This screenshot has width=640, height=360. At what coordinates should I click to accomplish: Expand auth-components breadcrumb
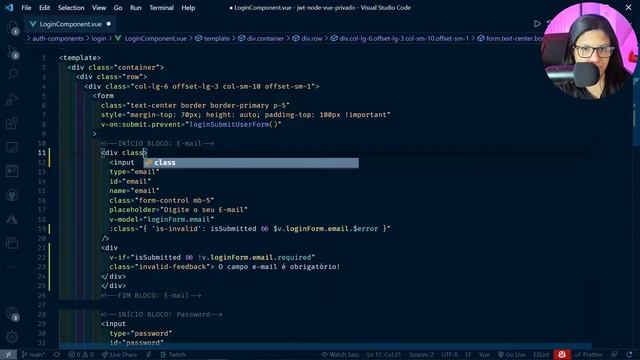click(x=58, y=38)
